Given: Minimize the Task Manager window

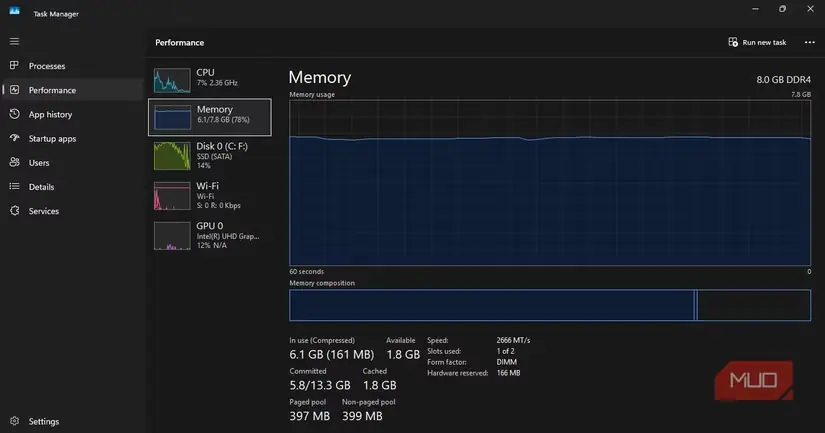Looking at the screenshot, I should click(755, 9).
